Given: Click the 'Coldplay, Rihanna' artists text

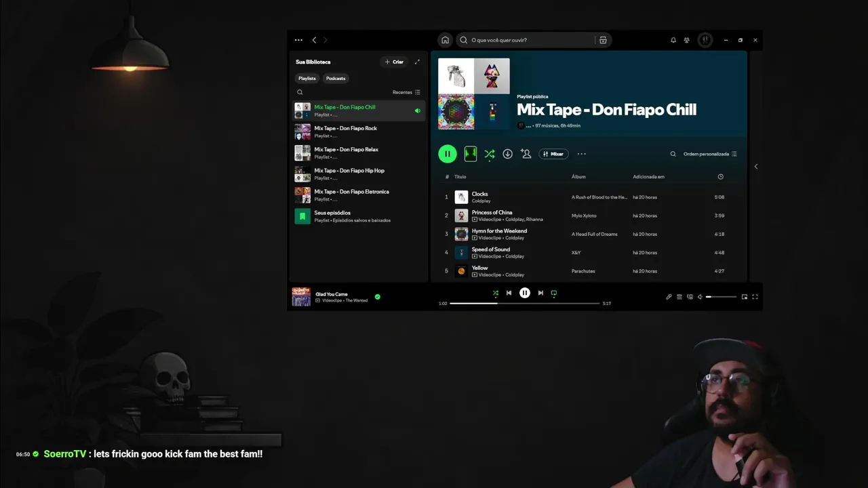Looking at the screenshot, I should pos(524,220).
